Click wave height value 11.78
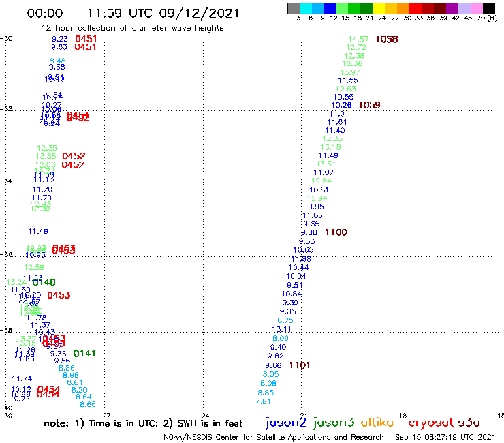This screenshot has height=443, width=504. click(x=37, y=318)
